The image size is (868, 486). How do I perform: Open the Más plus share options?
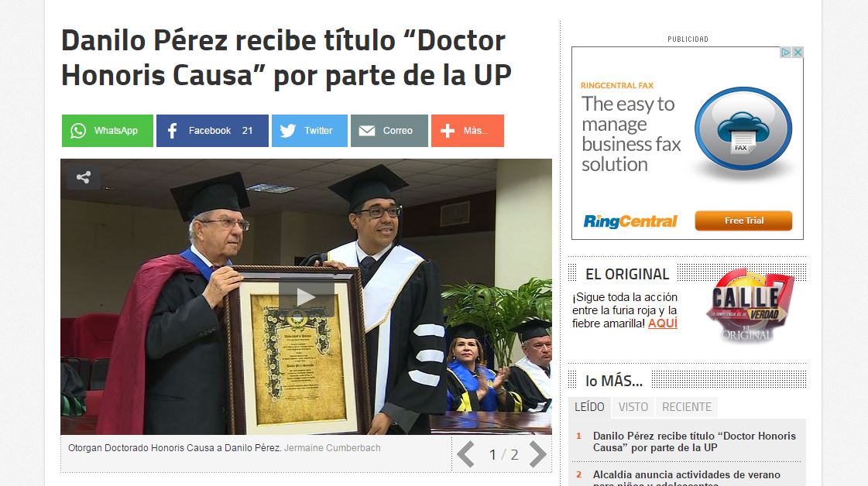pyautogui.click(x=467, y=131)
